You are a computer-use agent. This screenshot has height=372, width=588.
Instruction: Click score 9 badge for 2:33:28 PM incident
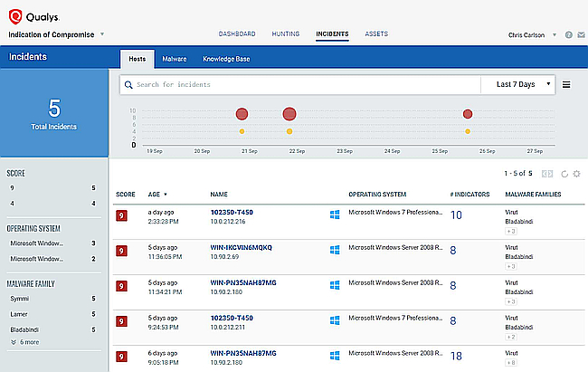point(121,215)
